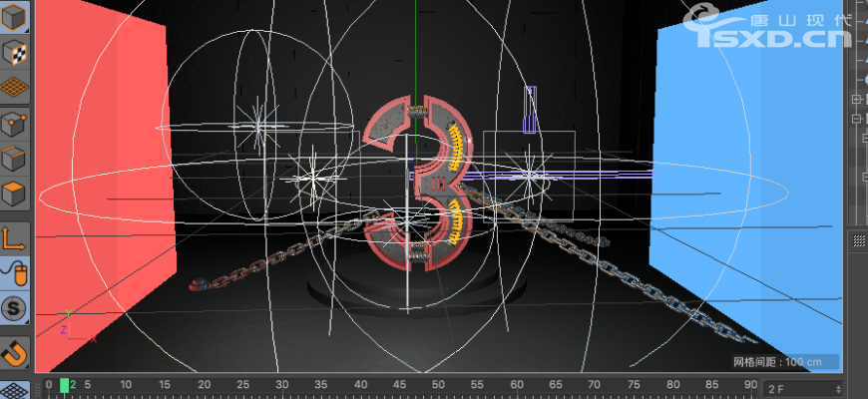Viewport: 868px width, 399px height.
Task: Click the Locked Workplane icon at palette bottom
Action: coord(14,390)
